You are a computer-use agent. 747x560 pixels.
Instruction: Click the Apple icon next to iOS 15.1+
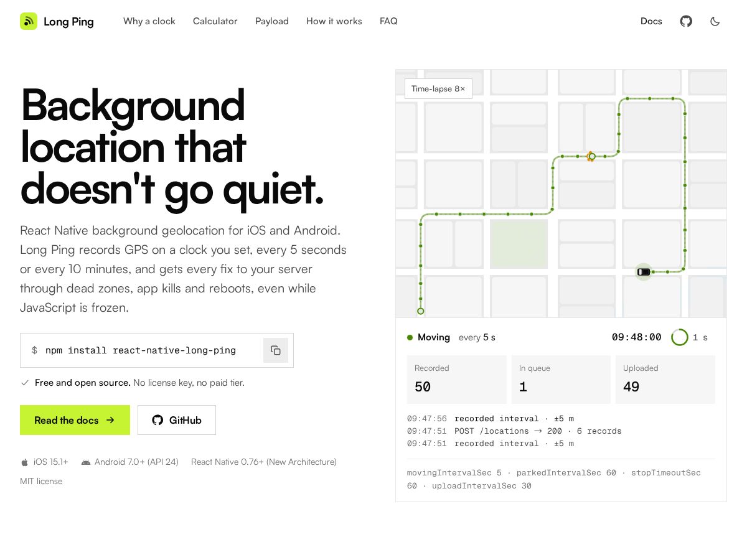(x=25, y=462)
